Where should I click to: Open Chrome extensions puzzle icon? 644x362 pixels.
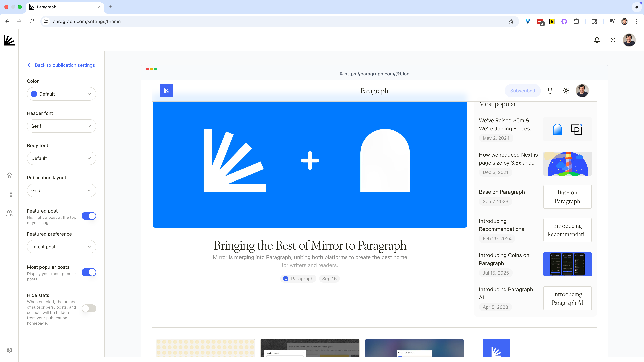(576, 21)
